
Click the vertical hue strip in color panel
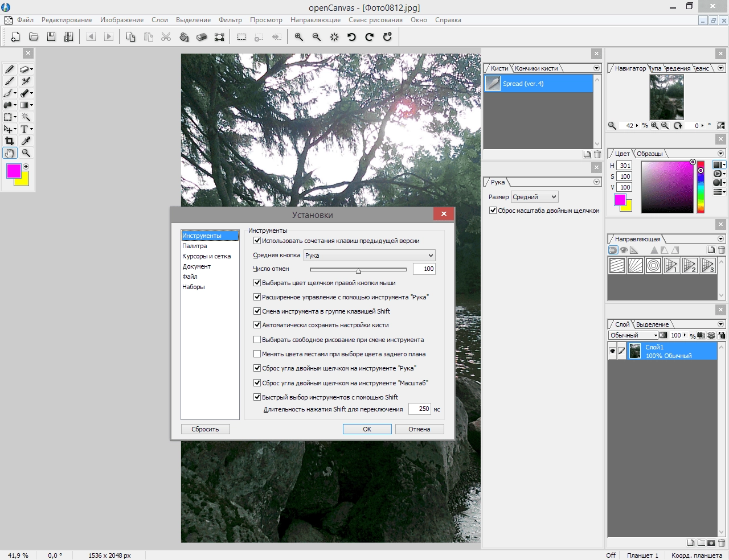click(701, 187)
